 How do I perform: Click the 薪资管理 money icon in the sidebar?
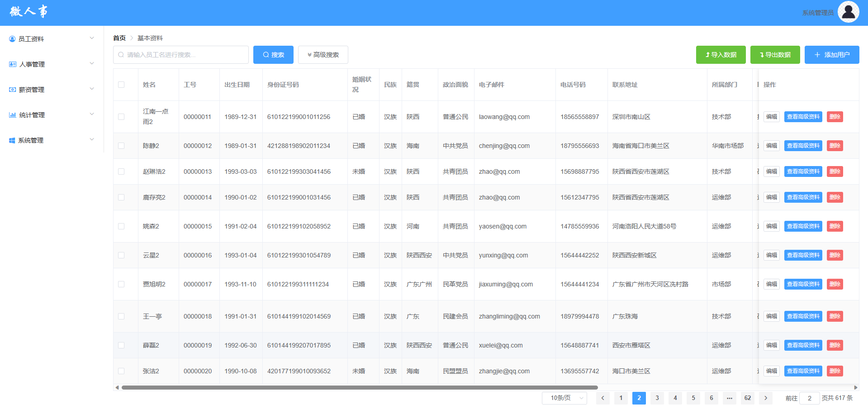[x=13, y=90]
